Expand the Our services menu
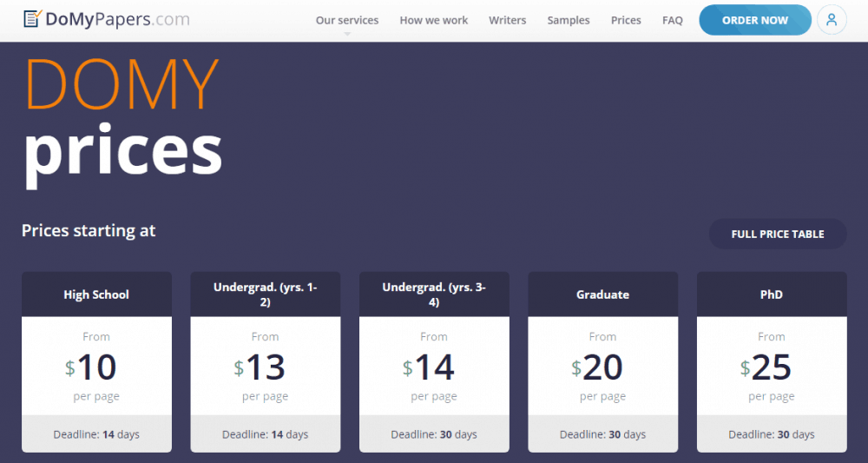 tap(347, 21)
